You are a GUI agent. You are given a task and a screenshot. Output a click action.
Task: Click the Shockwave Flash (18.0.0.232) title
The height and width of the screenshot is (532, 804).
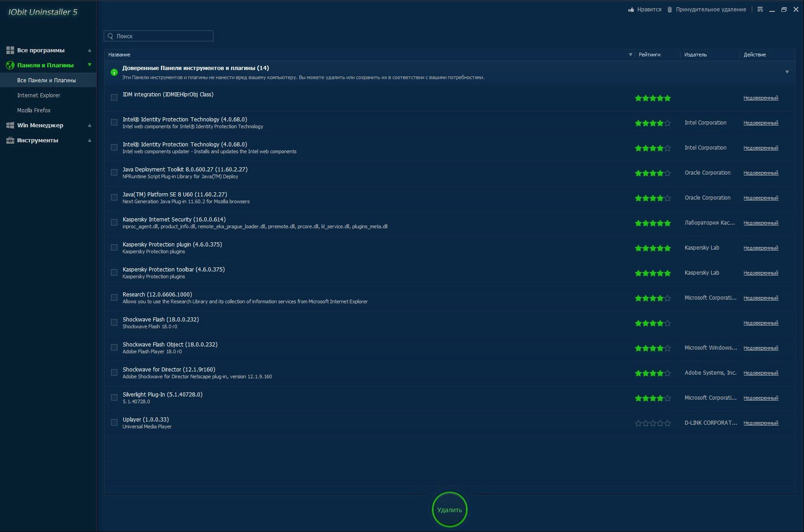pos(161,320)
